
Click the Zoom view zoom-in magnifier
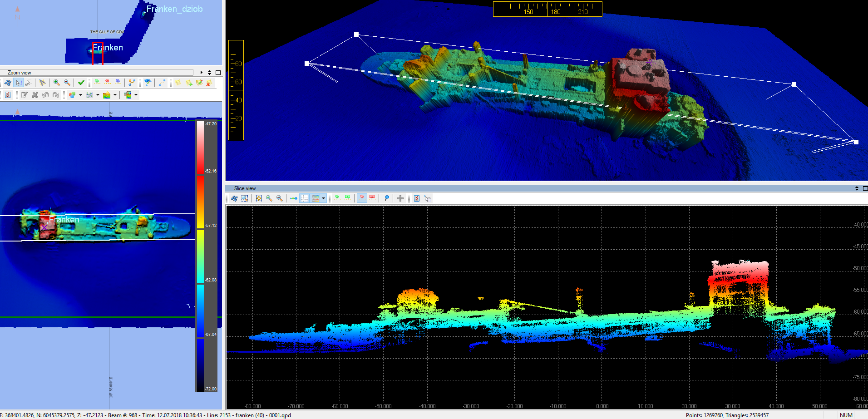(x=56, y=83)
